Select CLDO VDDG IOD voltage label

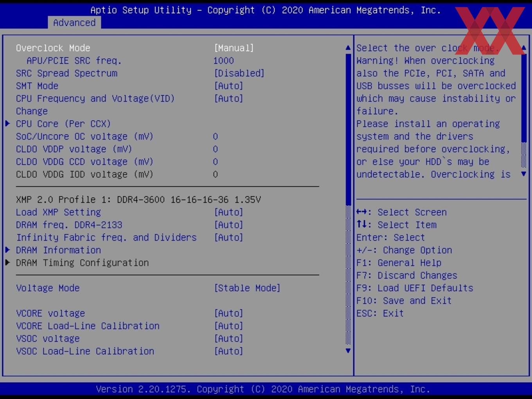pyautogui.click(x=85, y=174)
